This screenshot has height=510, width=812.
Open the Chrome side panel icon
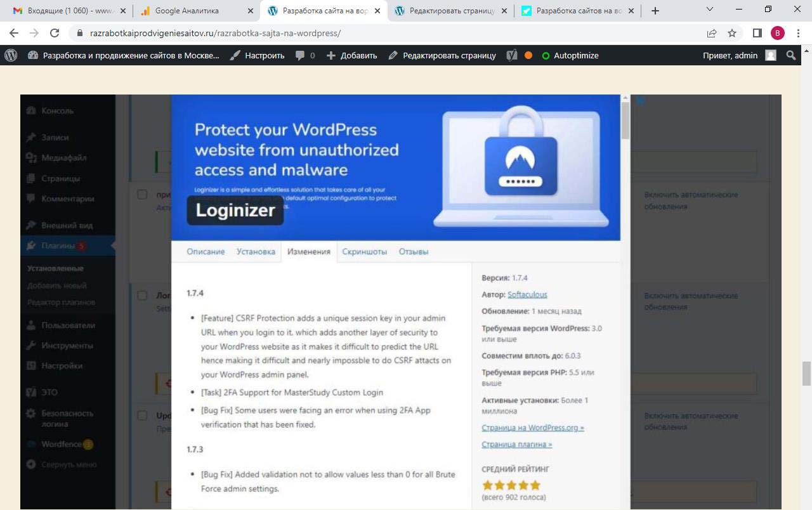coord(757,33)
